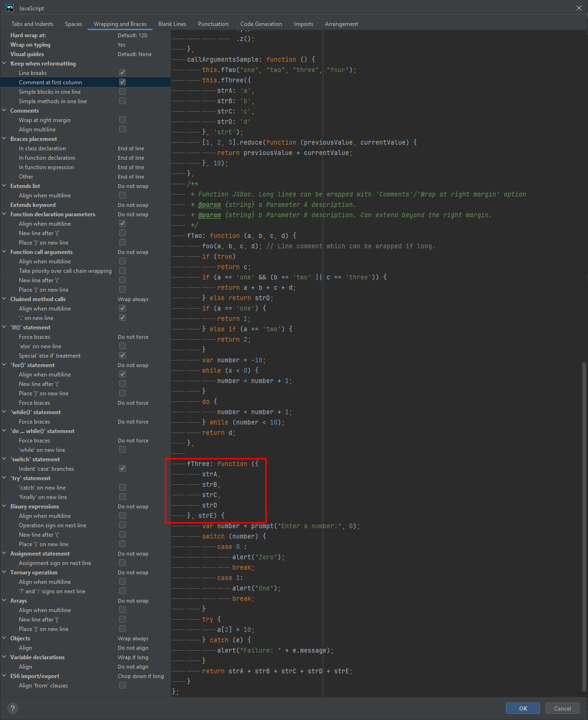Open the Arrangement tab
The height and width of the screenshot is (720, 588).
click(342, 24)
